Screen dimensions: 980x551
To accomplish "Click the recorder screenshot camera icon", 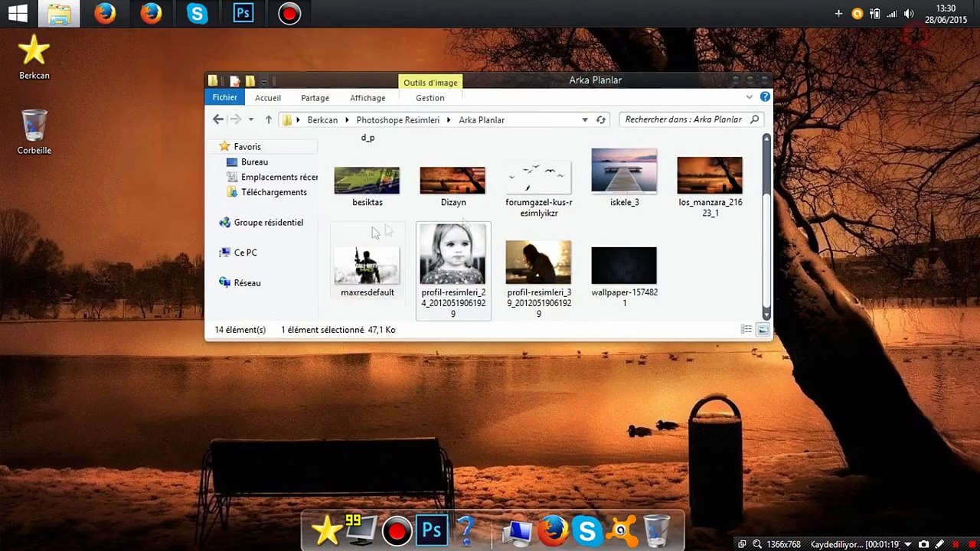I will tap(924, 544).
